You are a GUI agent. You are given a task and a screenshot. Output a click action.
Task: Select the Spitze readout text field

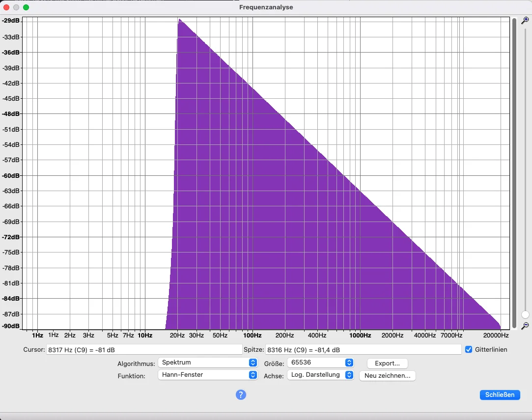(x=363, y=350)
